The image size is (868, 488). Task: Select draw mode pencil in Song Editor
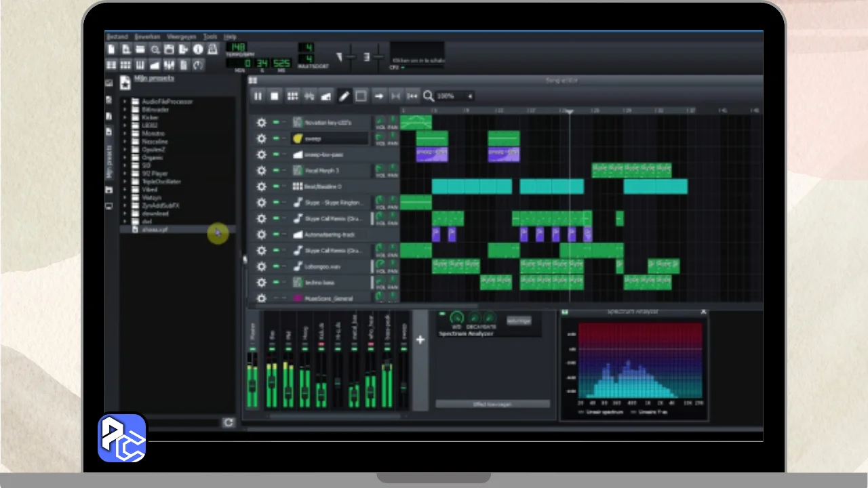[x=344, y=96]
